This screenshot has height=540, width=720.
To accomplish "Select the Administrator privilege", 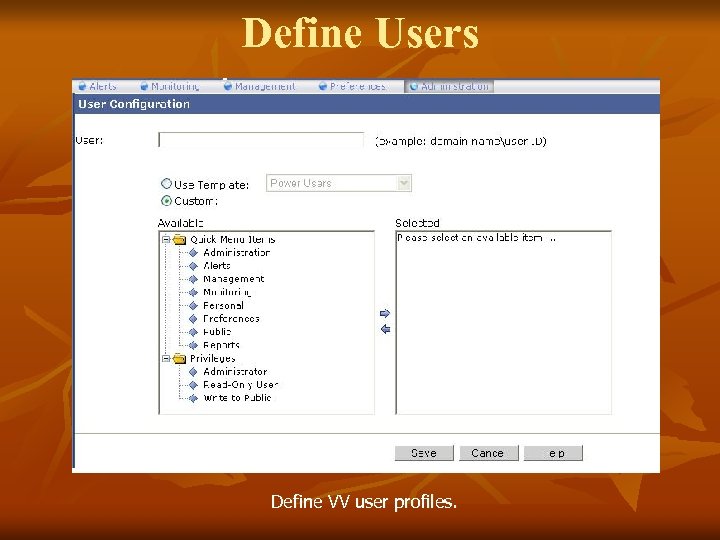I will (235, 371).
